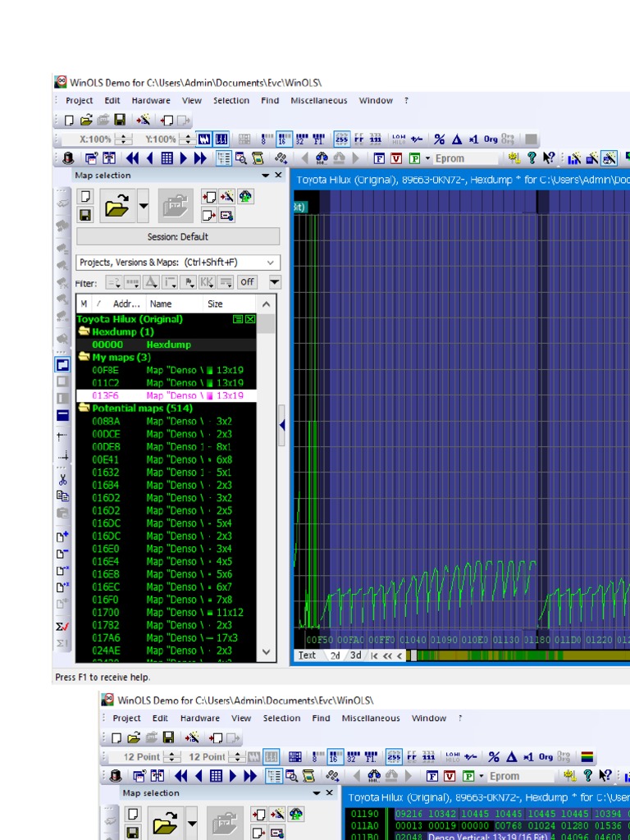This screenshot has height=840, width=630.
Task: Open Project menu in upper WinOLS window
Action: [x=79, y=100]
